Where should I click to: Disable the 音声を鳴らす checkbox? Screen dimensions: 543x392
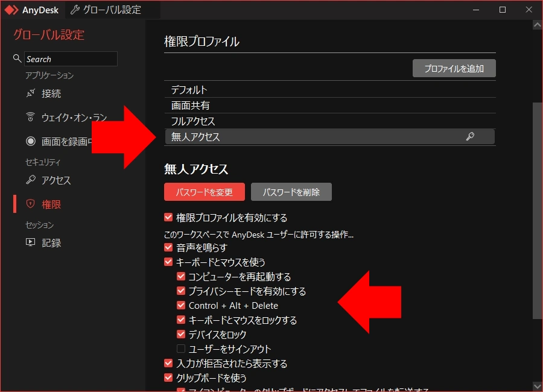(x=168, y=247)
